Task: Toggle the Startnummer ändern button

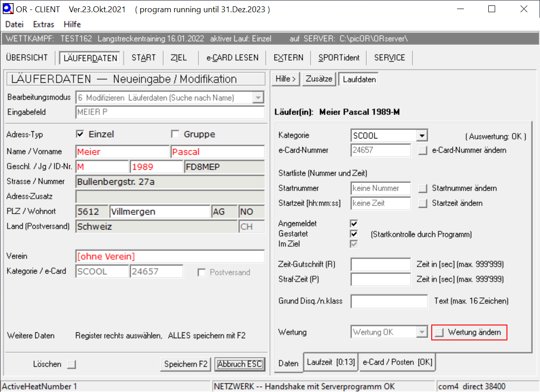Action: pyautogui.click(x=423, y=188)
